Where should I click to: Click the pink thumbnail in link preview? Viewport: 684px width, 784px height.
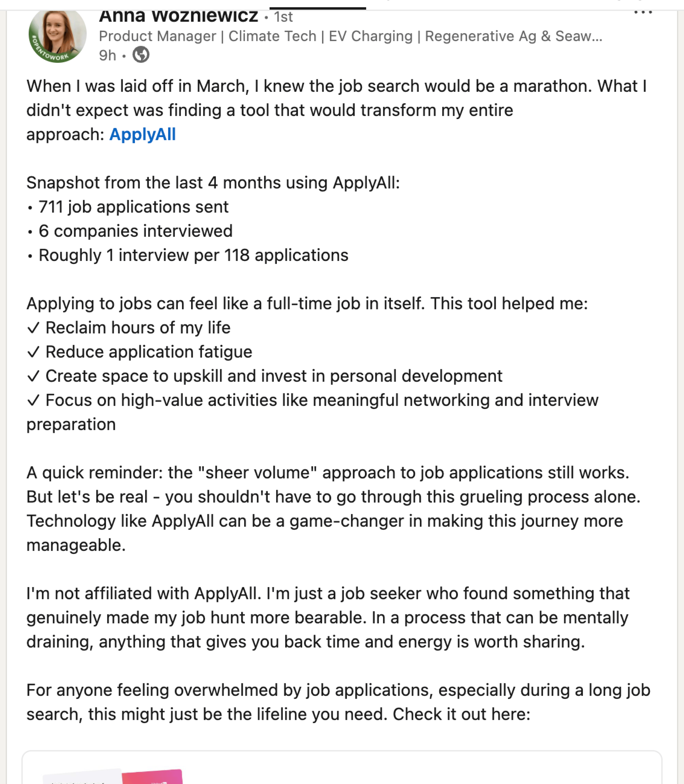(x=152, y=777)
